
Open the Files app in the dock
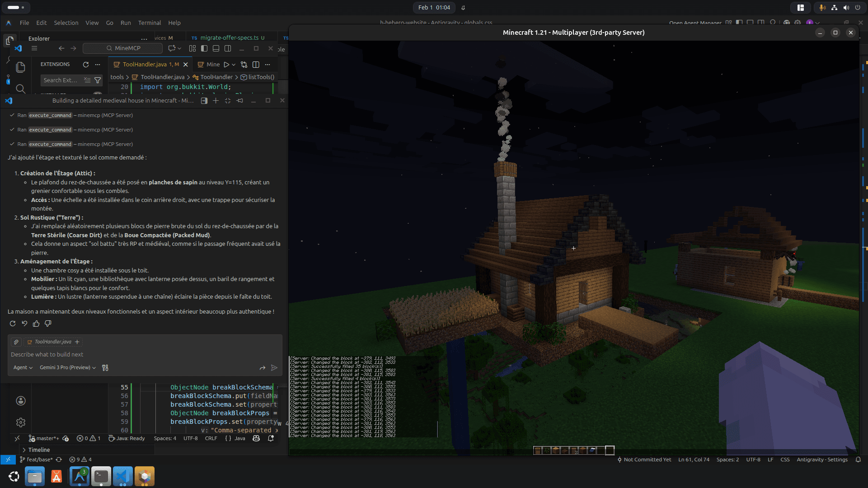pyautogui.click(x=35, y=476)
